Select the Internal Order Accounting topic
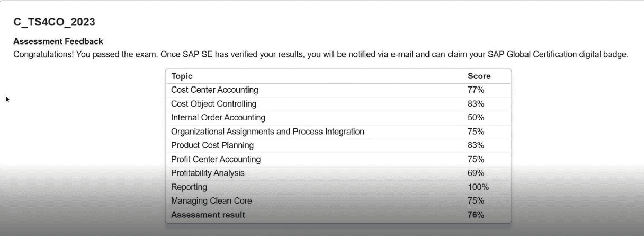 coord(218,118)
